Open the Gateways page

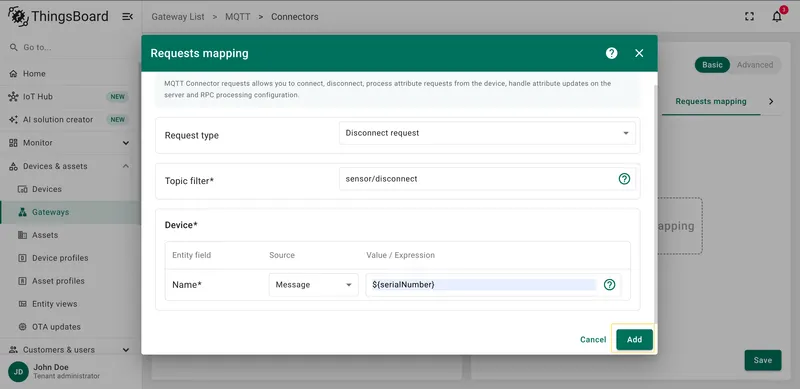tap(70, 212)
